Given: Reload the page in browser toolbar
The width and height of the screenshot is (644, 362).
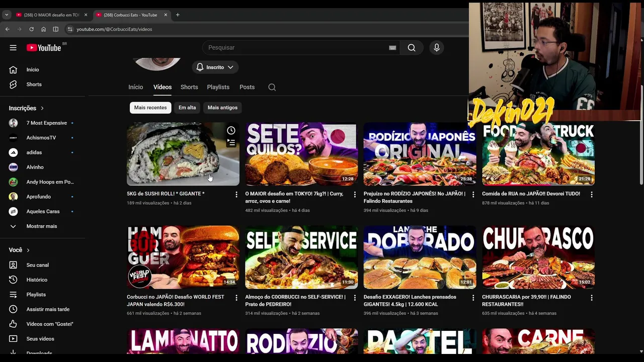Looking at the screenshot, I should click(x=31, y=29).
